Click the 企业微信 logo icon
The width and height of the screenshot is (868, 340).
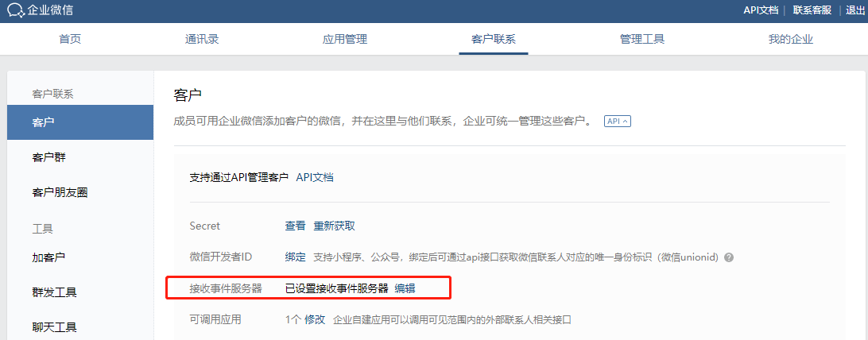pyautogui.click(x=16, y=10)
